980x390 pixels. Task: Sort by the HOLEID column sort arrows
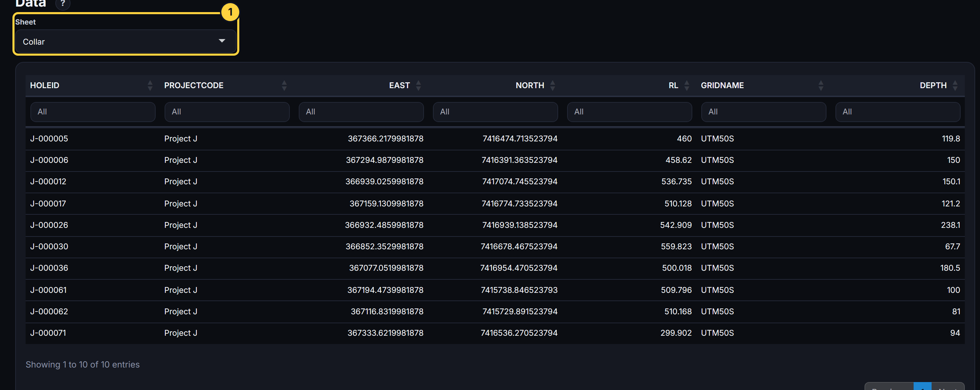(x=150, y=85)
